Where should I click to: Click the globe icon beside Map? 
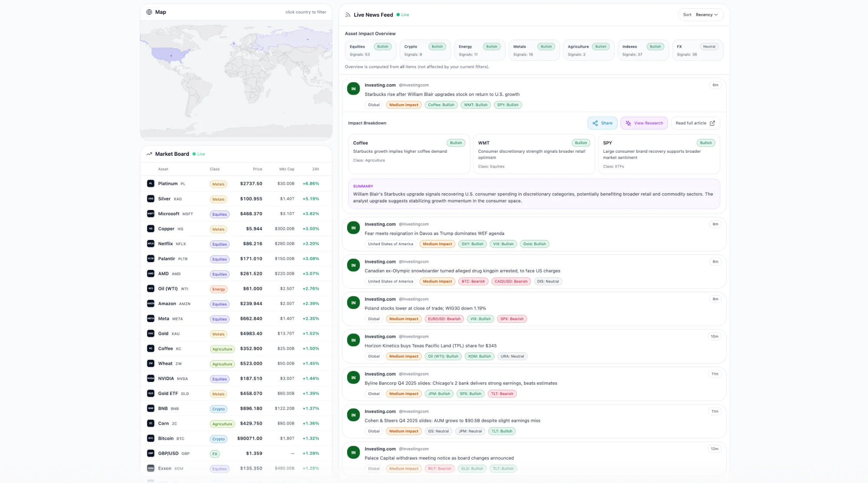(149, 12)
